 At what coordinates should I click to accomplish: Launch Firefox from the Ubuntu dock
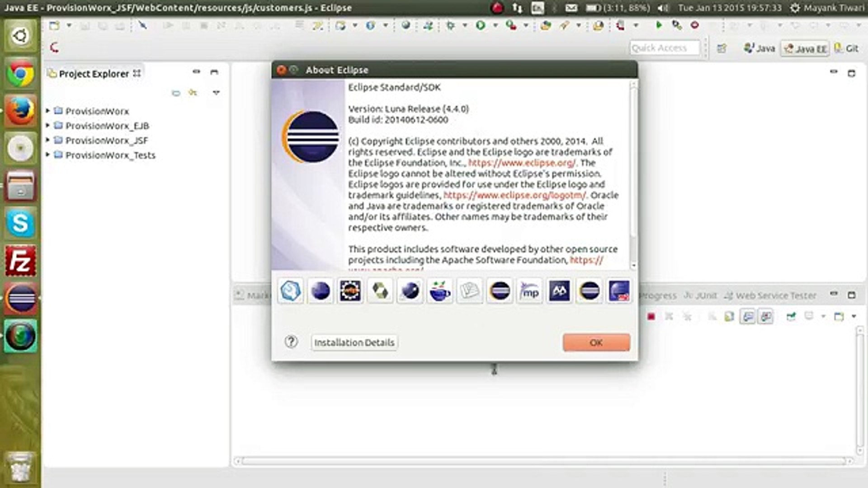click(x=20, y=111)
